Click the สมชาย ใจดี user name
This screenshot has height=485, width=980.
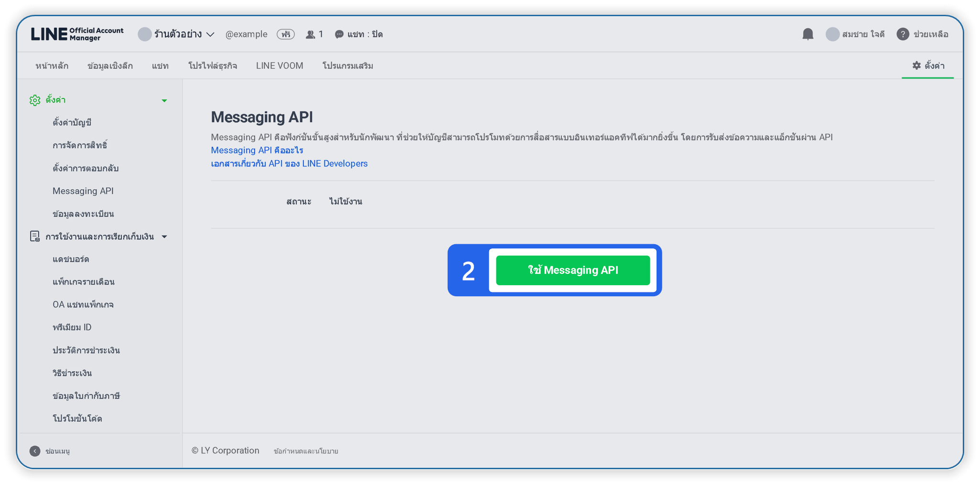863,34
